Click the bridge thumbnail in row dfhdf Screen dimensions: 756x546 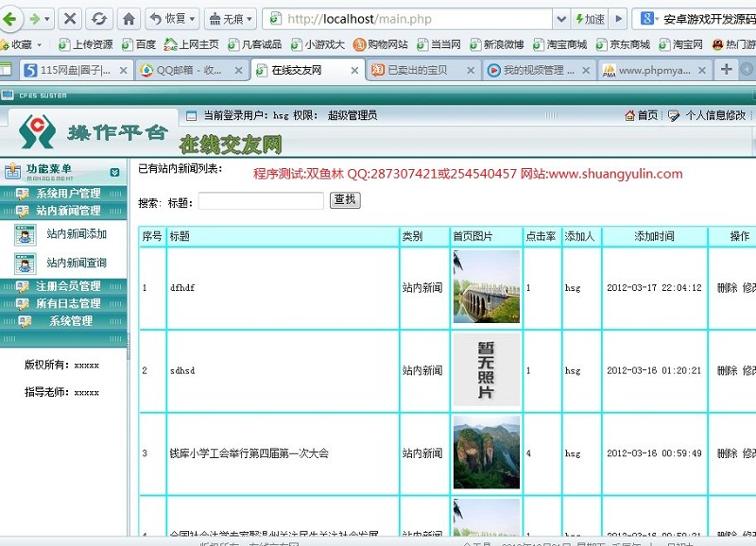tap(487, 287)
